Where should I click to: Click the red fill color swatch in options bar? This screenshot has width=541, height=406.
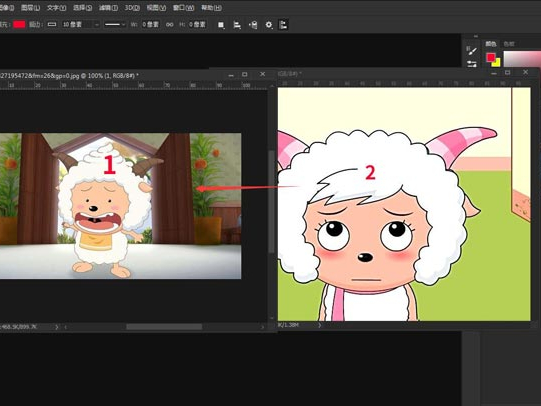(x=19, y=24)
